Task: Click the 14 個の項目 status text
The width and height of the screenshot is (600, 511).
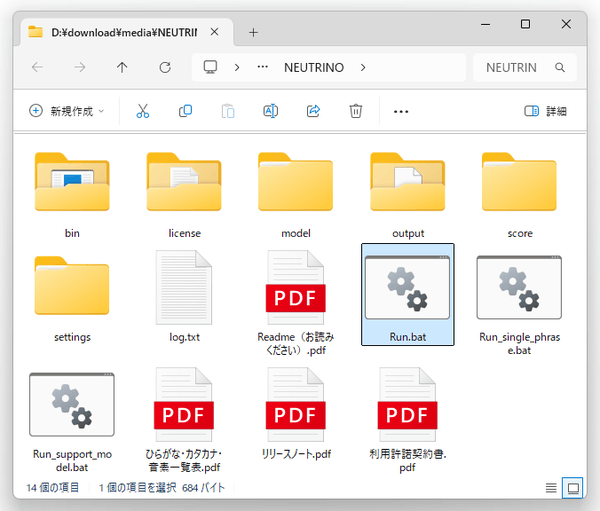Action: click(53, 488)
